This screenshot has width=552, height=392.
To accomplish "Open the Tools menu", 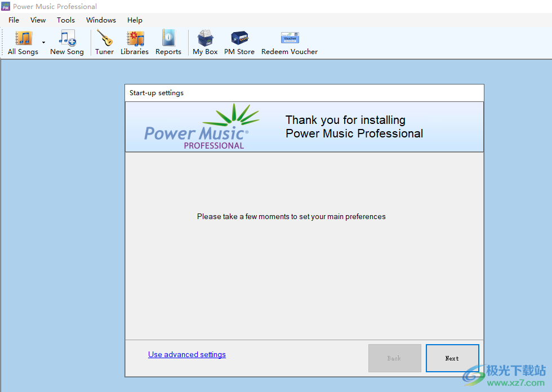I will click(66, 20).
